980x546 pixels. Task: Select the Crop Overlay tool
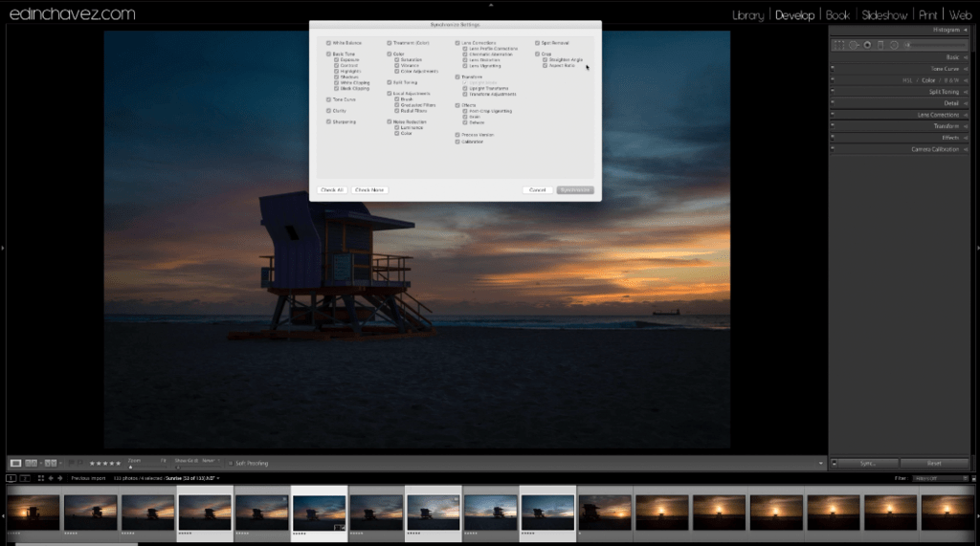838,45
